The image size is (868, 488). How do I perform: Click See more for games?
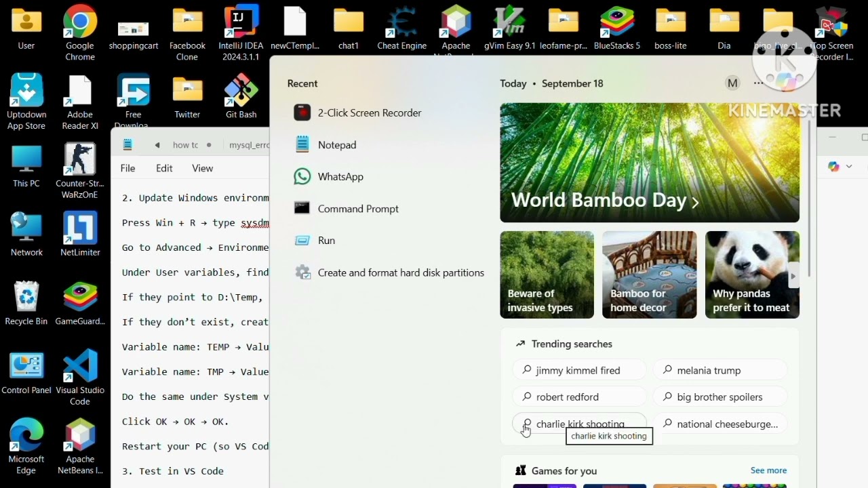pyautogui.click(x=768, y=470)
